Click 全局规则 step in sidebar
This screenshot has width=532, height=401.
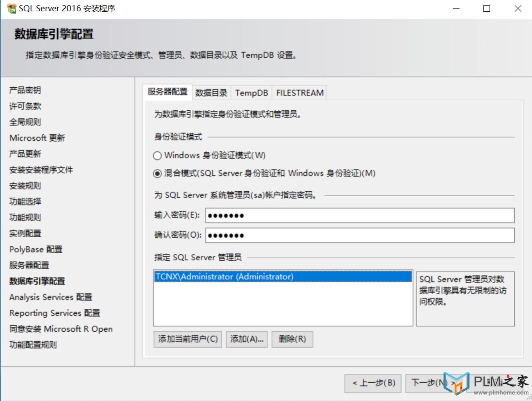pyautogui.click(x=25, y=122)
